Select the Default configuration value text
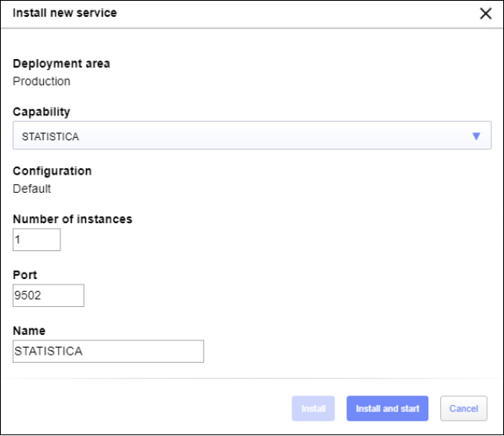 tap(32, 189)
